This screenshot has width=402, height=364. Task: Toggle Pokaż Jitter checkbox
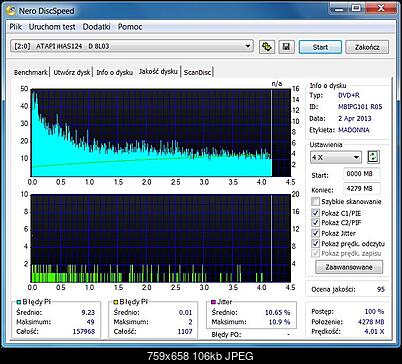315,233
